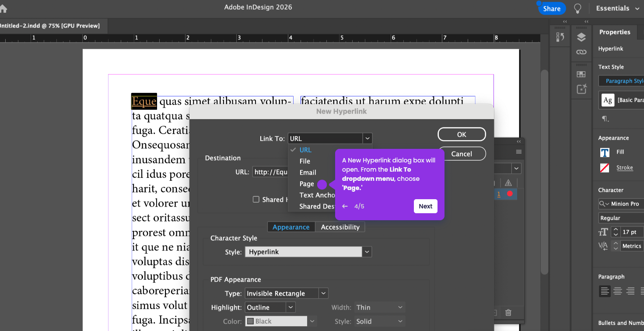Click the red hyperlink status dot
644x331 pixels.
pos(510,194)
